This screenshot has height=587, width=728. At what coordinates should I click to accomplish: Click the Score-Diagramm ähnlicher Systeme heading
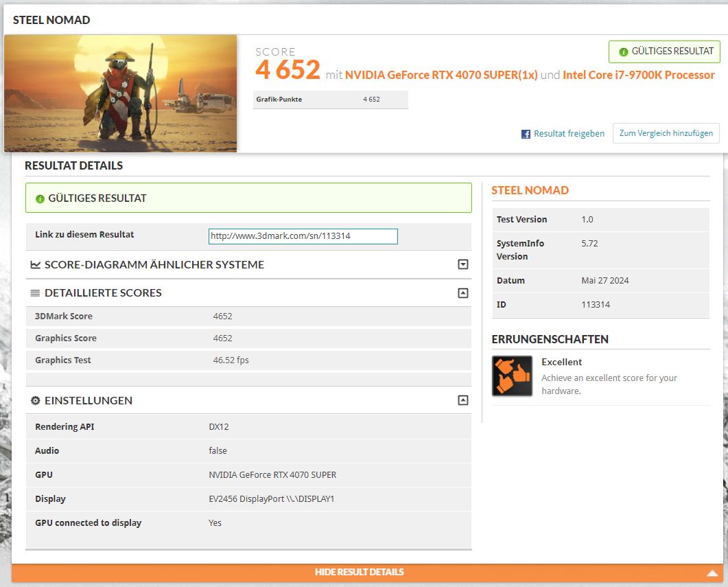click(x=154, y=265)
